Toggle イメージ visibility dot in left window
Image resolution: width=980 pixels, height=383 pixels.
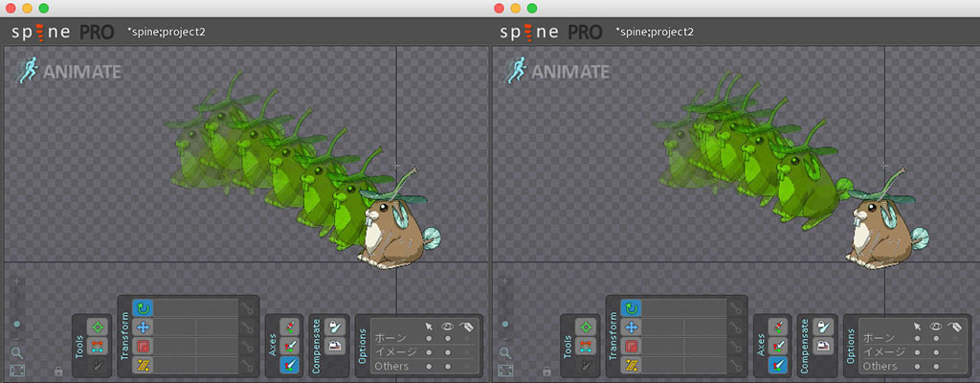[448, 352]
